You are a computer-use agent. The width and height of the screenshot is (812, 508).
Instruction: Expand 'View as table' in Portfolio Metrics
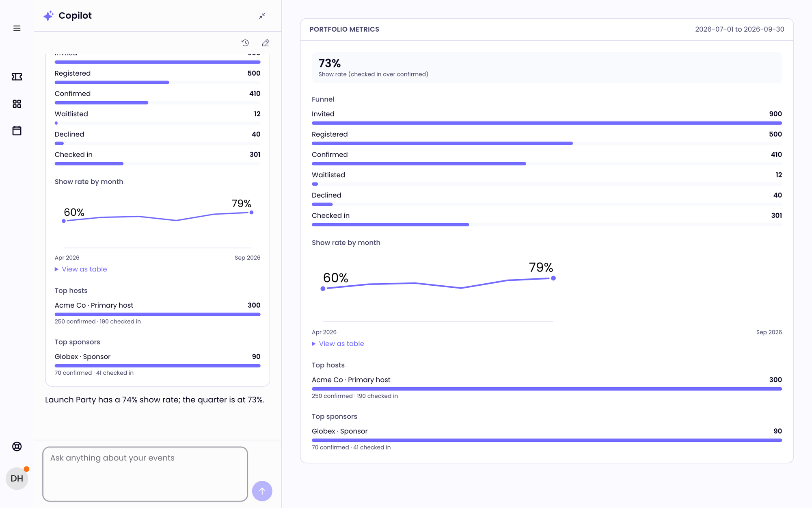[338, 344]
